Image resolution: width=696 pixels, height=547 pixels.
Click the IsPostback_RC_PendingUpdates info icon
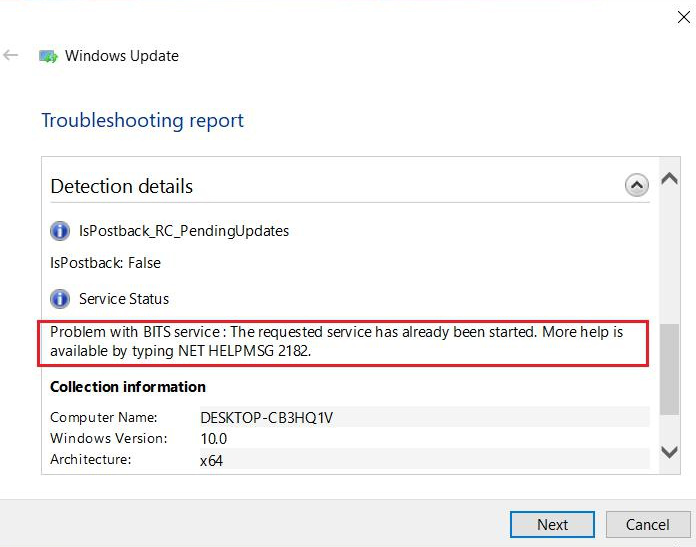pyautogui.click(x=61, y=231)
